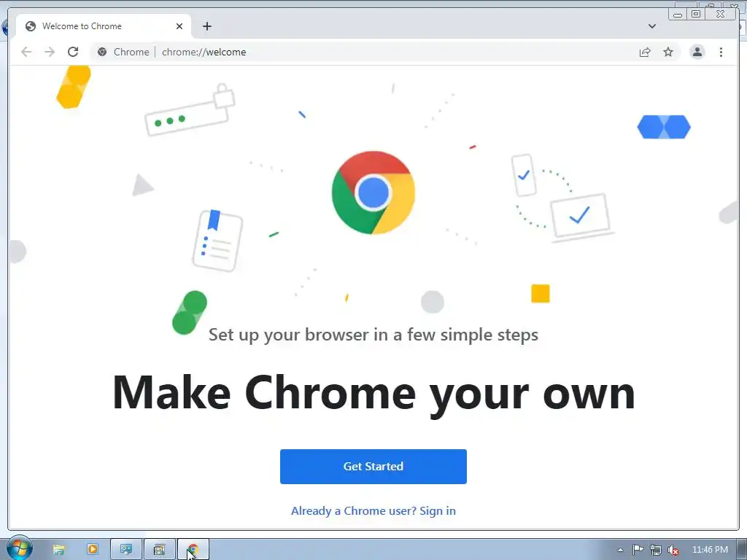Viewport: 747px width, 560px height.
Task: Click the muted volume tray icon
Action: pos(673,550)
